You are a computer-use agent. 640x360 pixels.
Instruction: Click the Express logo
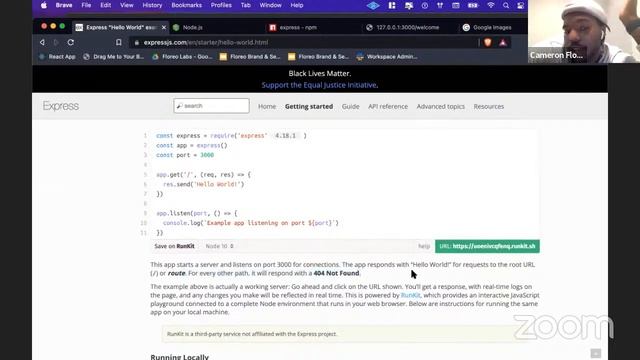click(x=61, y=106)
